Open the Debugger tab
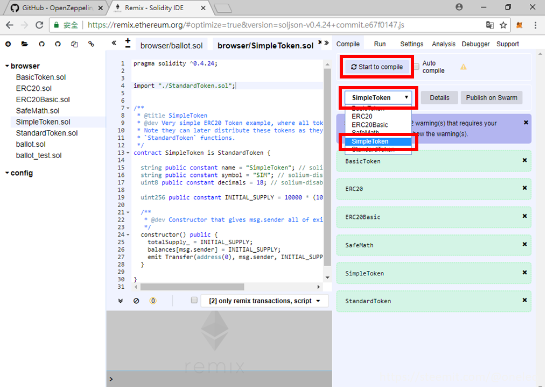Viewport: 547px width, 392px height. tap(475, 44)
